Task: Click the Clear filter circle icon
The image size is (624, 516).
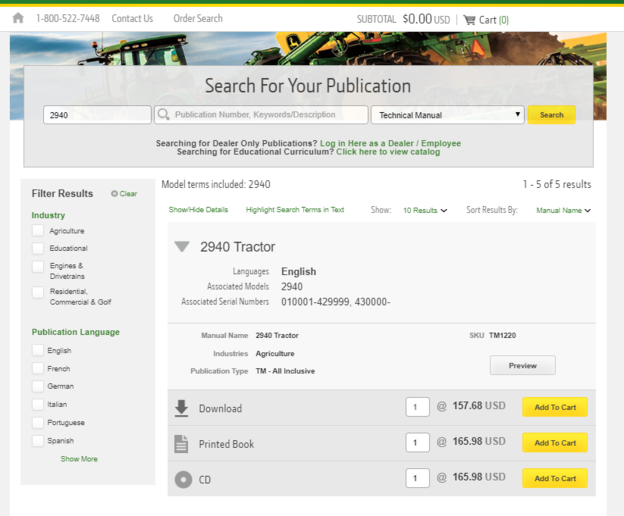Action: tap(114, 193)
